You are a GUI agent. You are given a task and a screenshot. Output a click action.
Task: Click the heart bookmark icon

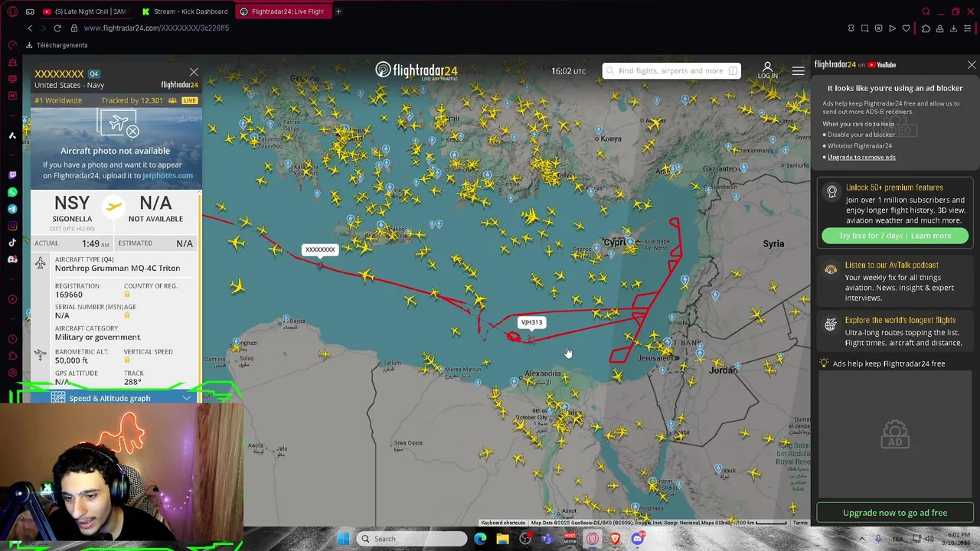[906, 28]
